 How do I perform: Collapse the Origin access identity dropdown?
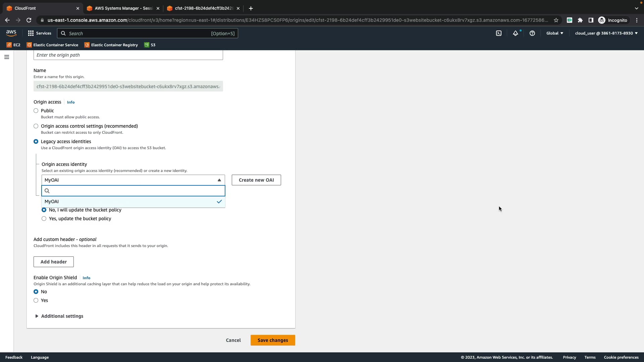coord(219,180)
